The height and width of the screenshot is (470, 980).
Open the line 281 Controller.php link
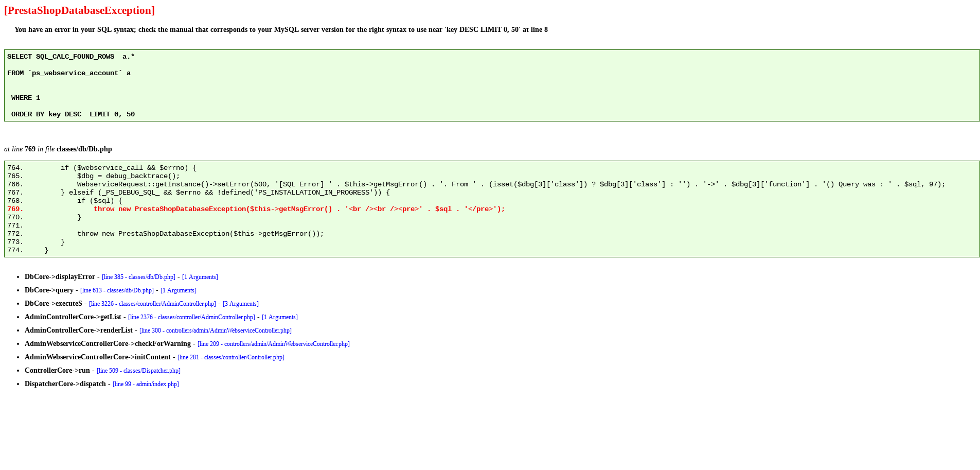point(230,357)
